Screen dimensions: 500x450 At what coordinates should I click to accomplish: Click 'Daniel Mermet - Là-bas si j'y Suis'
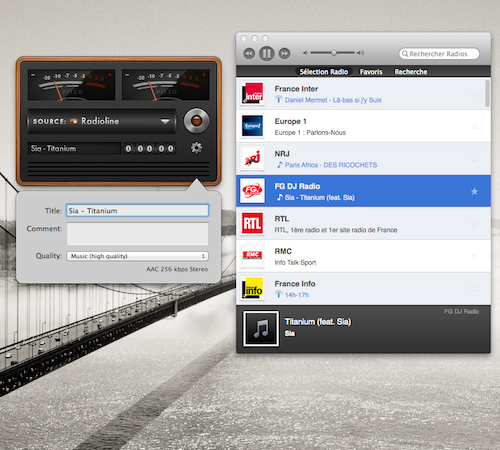click(333, 100)
